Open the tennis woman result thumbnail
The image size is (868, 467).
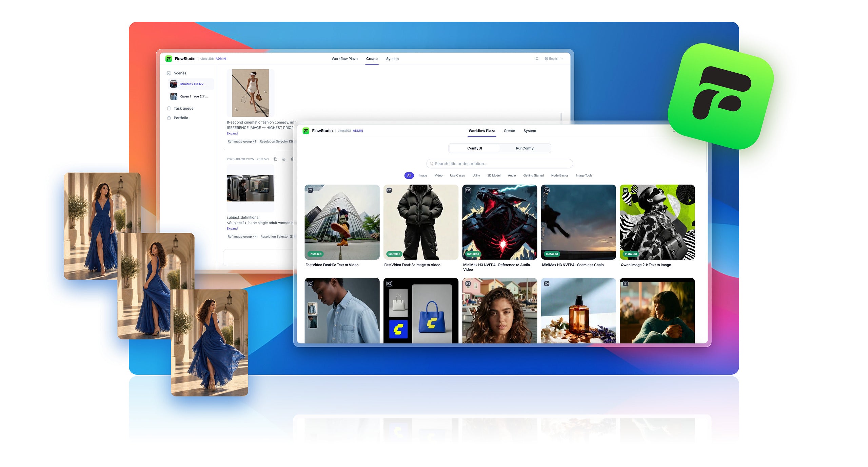250,93
